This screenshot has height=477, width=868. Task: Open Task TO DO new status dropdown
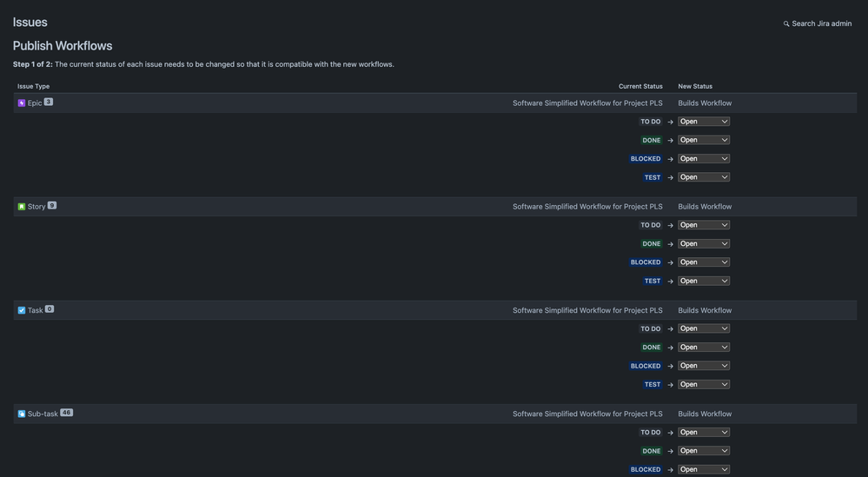point(704,328)
